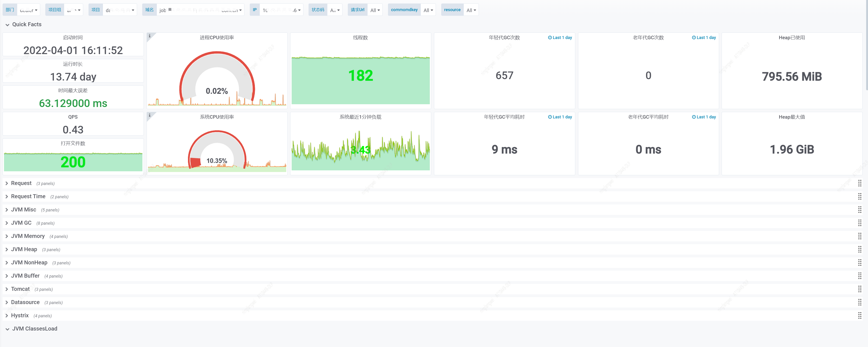Image resolution: width=868 pixels, height=347 pixels.
Task: Click drag handle dots on Tomcat row
Action: (860, 289)
